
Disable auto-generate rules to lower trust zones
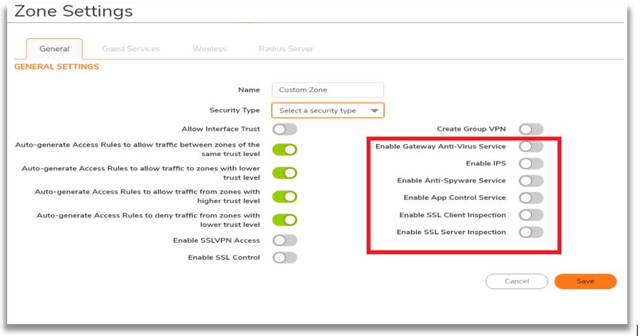click(x=285, y=173)
